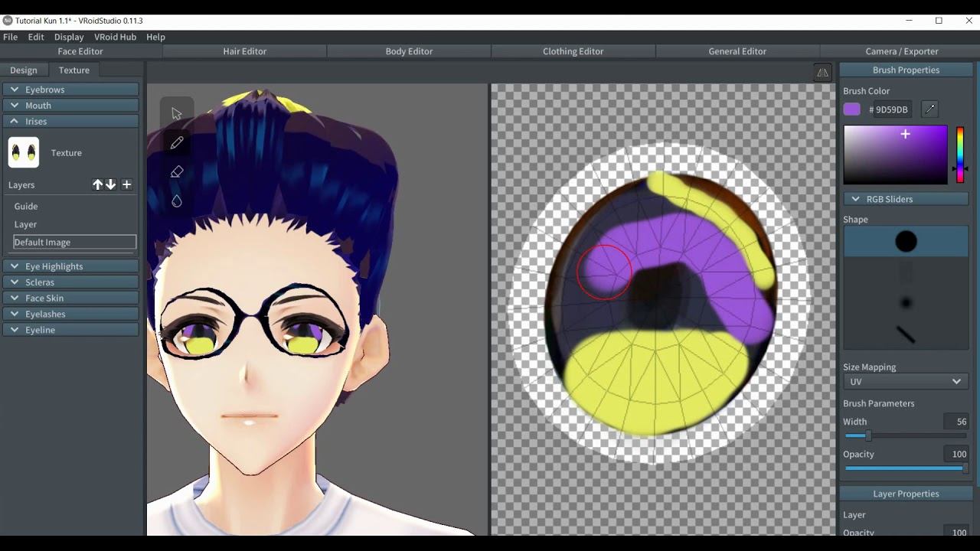Select the solid round brush shape
Viewport: 980px width, 551px height.
[906, 242]
